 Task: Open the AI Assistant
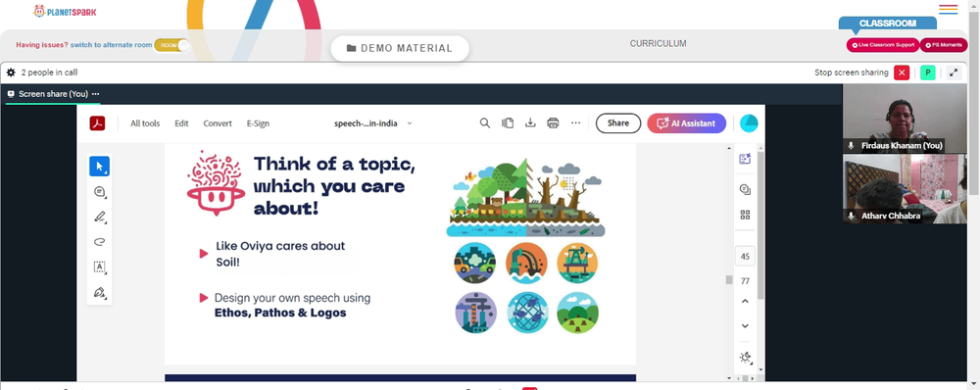[686, 123]
